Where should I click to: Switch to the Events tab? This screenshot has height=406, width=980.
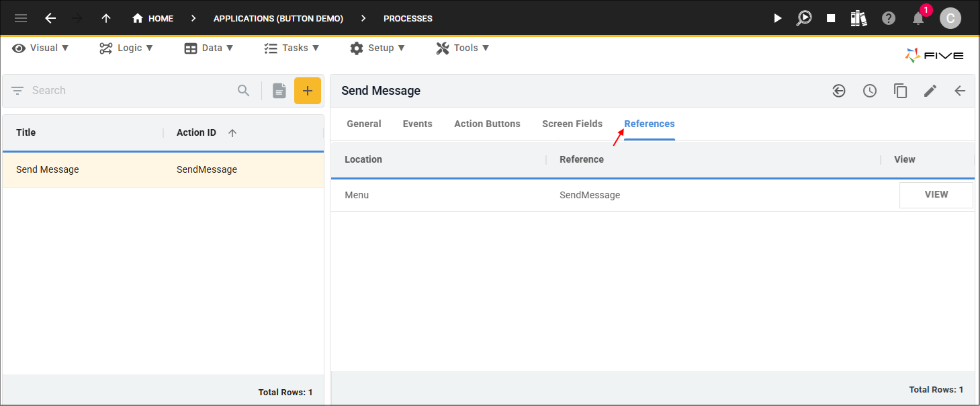418,124
